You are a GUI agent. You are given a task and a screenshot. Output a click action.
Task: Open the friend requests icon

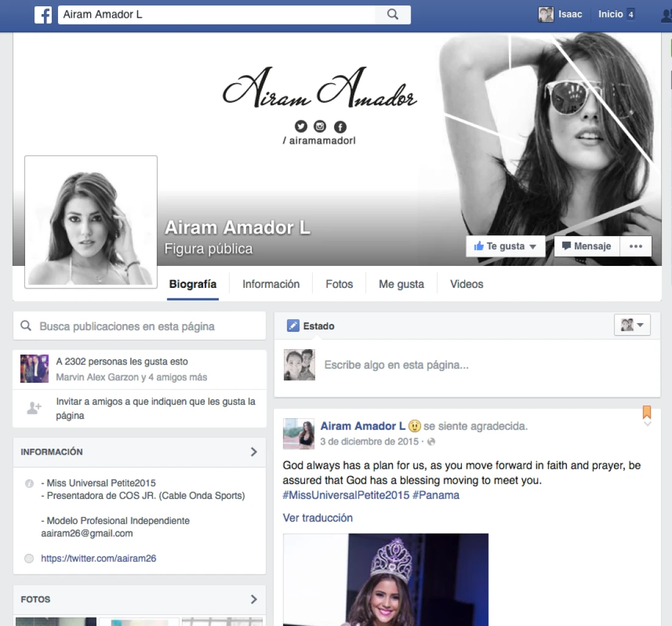pyautogui.click(x=667, y=15)
